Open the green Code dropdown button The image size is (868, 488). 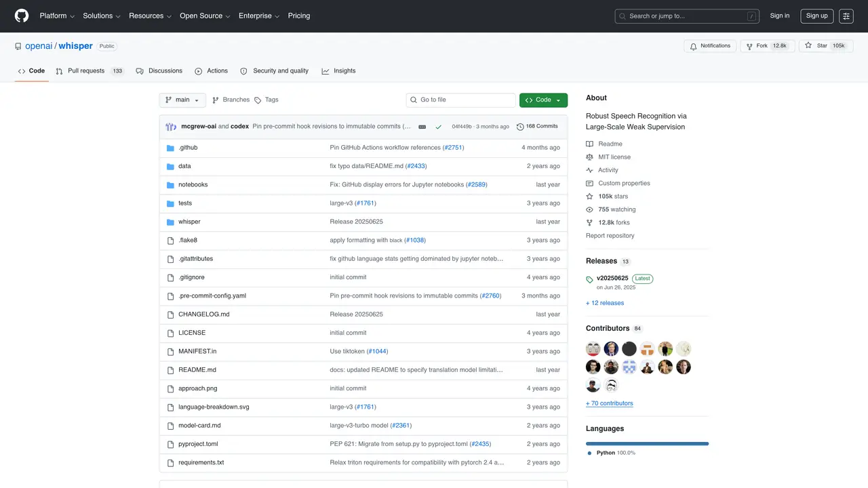[543, 100]
